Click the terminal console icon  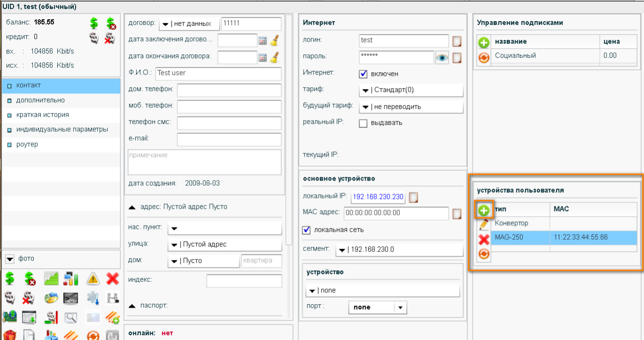71,298
